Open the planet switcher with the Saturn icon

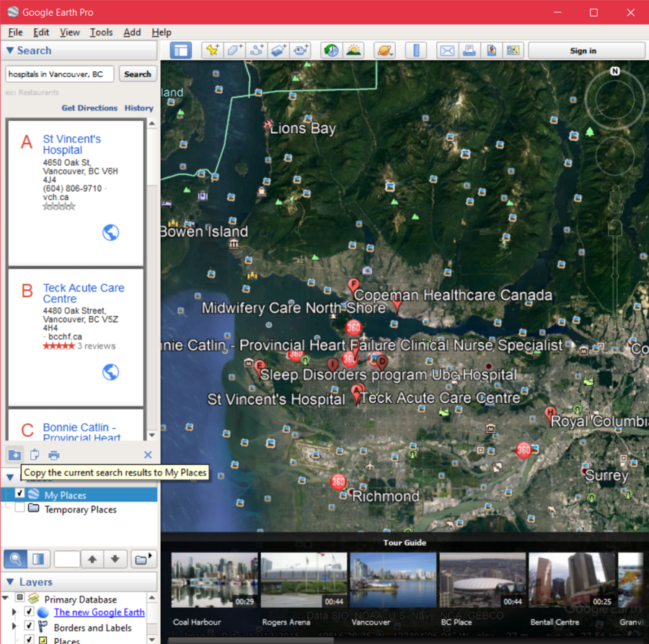click(384, 50)
